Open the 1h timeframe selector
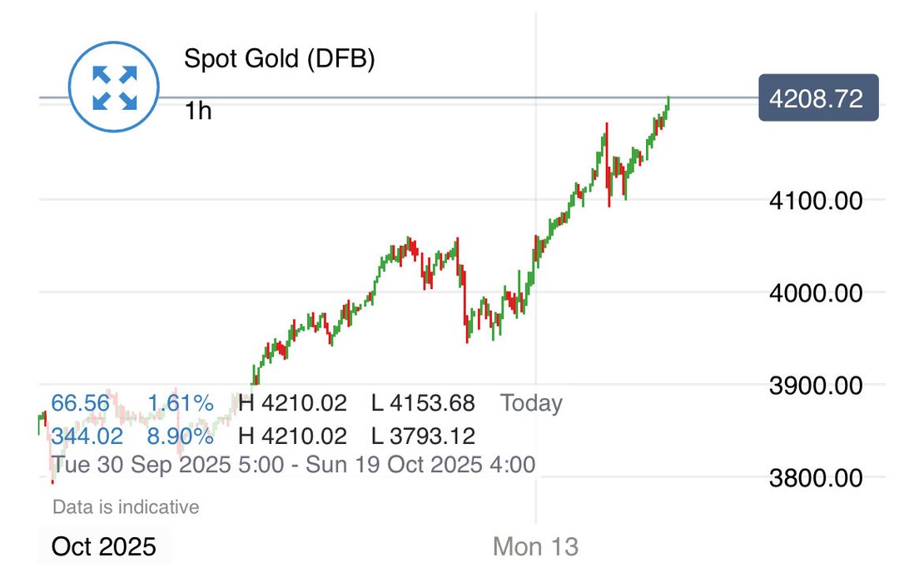Image resolution: width=924 pixels, height=583 pixels. [x=198, y=110]
